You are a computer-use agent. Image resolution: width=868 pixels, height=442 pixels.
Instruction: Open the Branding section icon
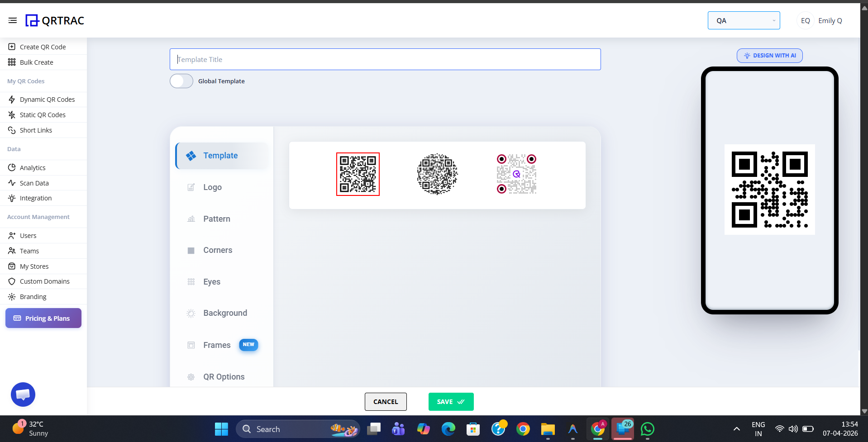tap(11, 296)
